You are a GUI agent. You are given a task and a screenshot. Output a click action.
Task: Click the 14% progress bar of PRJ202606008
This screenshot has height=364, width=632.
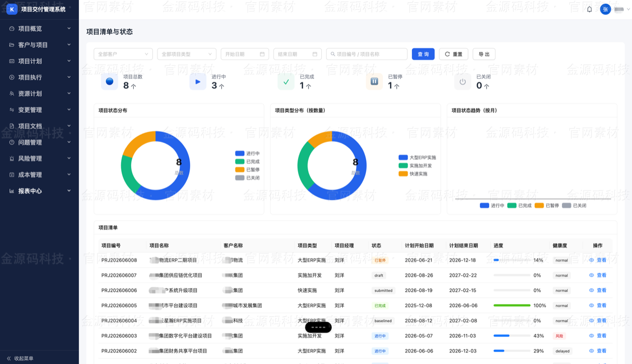(x=512, y=260)
